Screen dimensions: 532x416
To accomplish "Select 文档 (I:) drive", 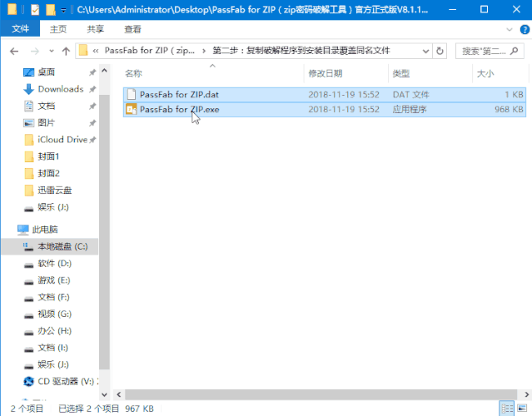I will 52,348.
